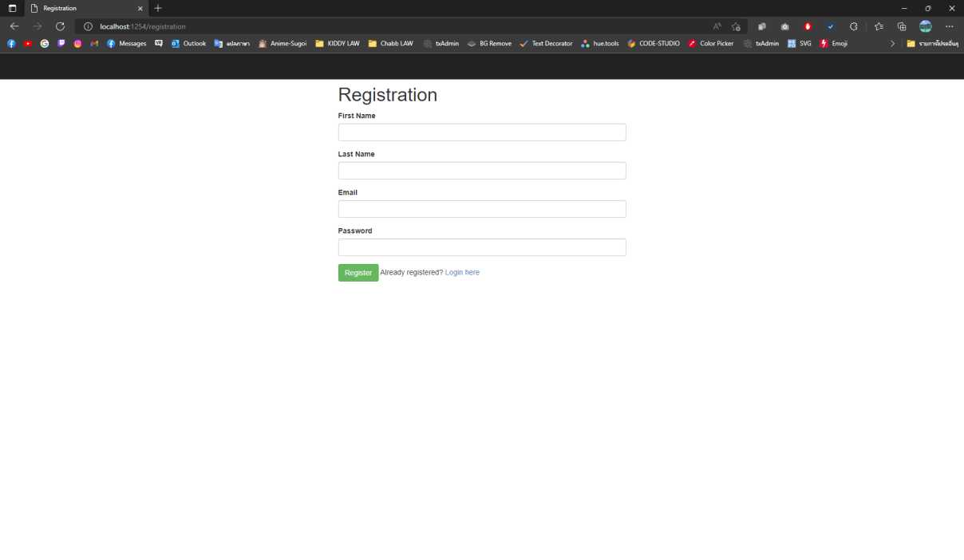
Task: Reload the Registration page
Action: [x=60, y=26]
